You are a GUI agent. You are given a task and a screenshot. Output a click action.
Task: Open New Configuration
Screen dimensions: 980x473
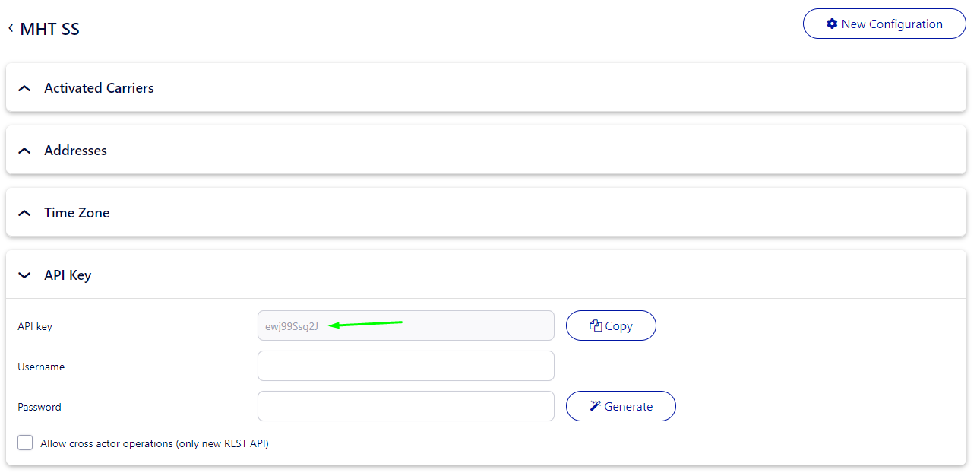point(884,24)
